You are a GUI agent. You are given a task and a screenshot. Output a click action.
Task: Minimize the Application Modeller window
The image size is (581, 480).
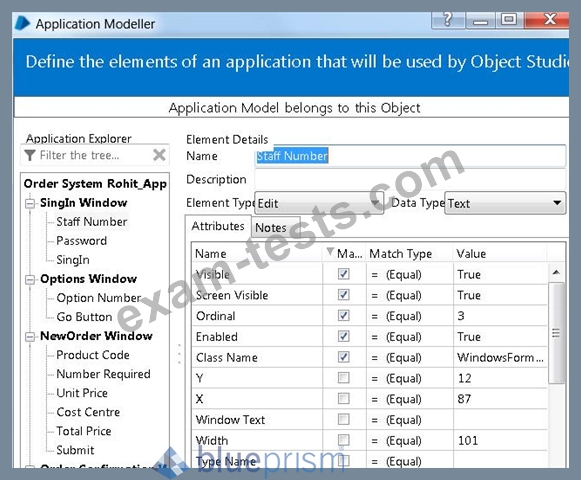[x=480, y=19]
